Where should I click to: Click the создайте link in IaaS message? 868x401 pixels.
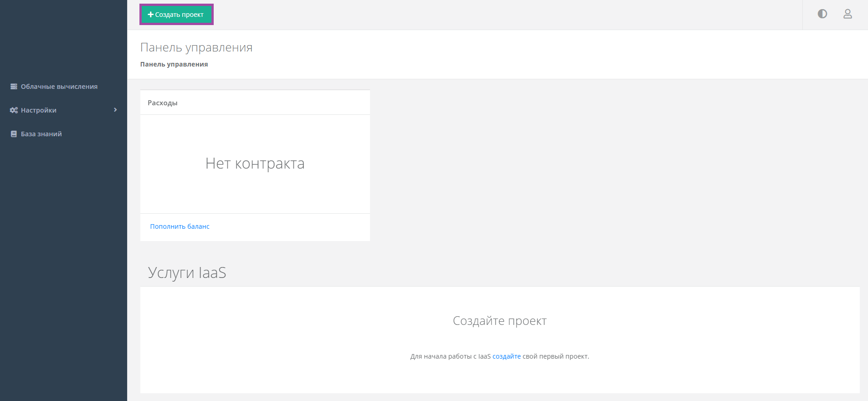[506, 356]
